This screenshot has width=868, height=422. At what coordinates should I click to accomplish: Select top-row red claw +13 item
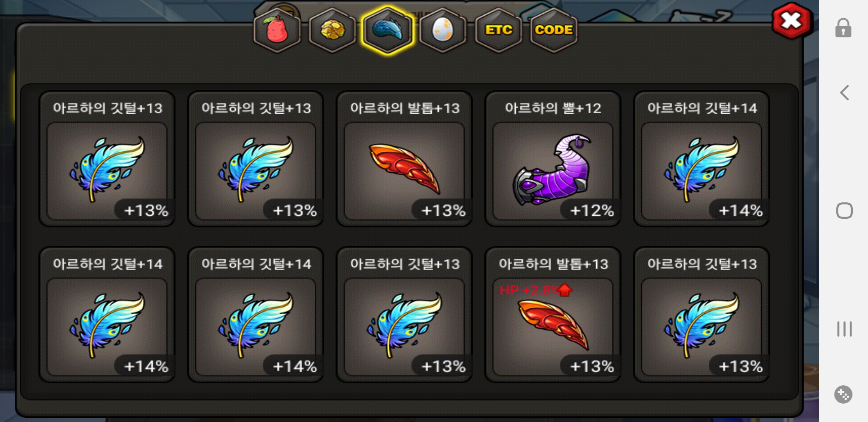(404, 159)
